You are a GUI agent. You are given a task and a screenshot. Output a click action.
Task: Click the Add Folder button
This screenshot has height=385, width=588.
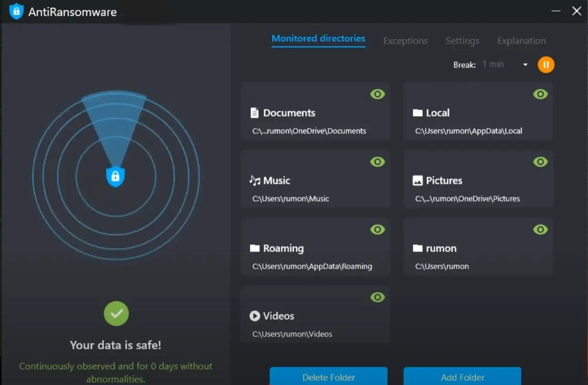462,377
